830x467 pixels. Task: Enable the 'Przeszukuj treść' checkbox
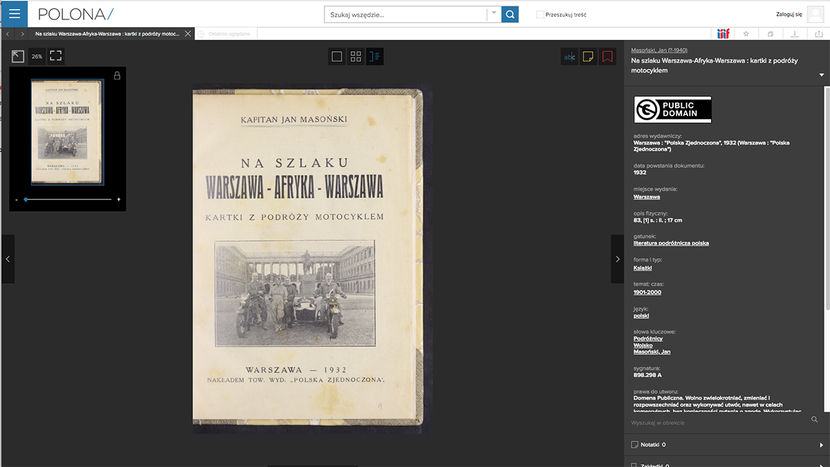(541, 15)
